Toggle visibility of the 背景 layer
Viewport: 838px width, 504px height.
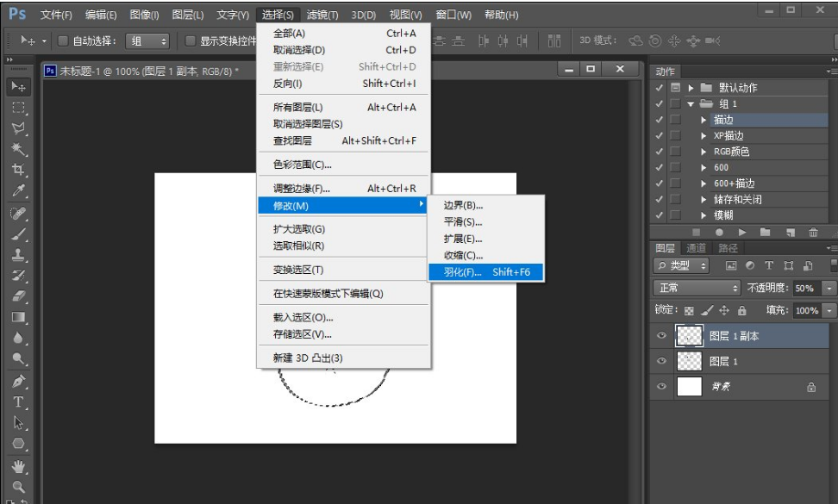pyautogui.click(x=661, y=387)
